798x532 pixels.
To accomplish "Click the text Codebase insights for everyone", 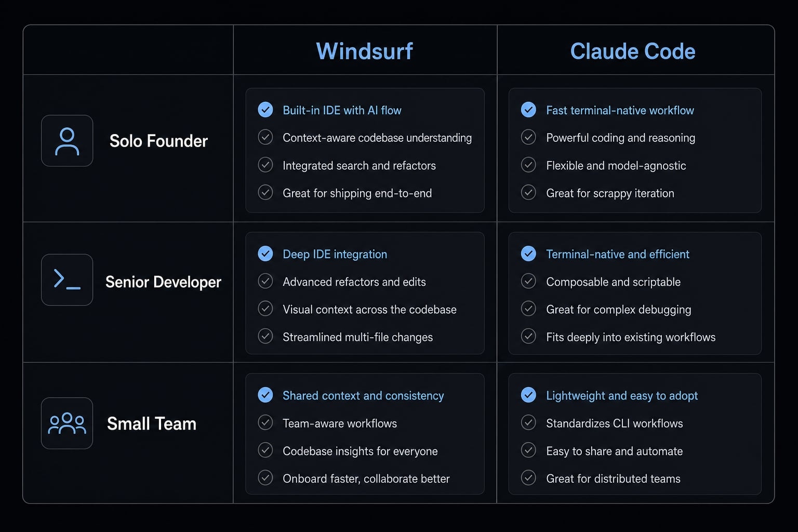I will [360, 451].
